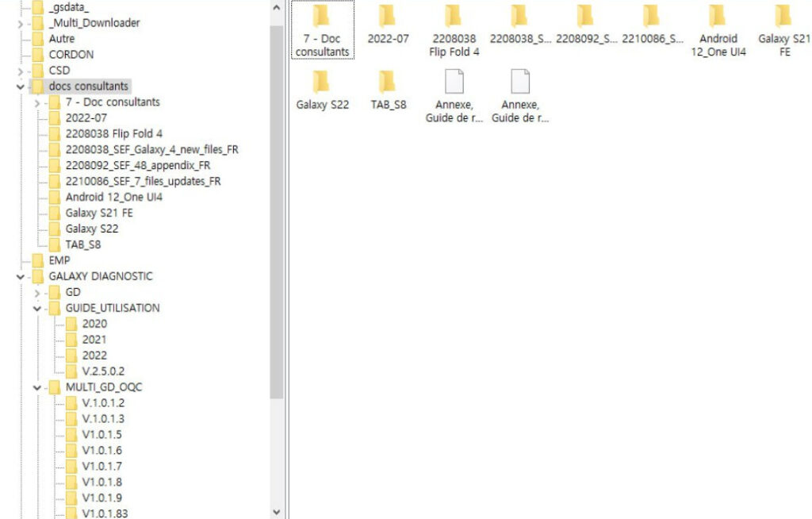Select the V1.0.1.7 folder in the tree
812x519 pixels.
coord(101,467)
